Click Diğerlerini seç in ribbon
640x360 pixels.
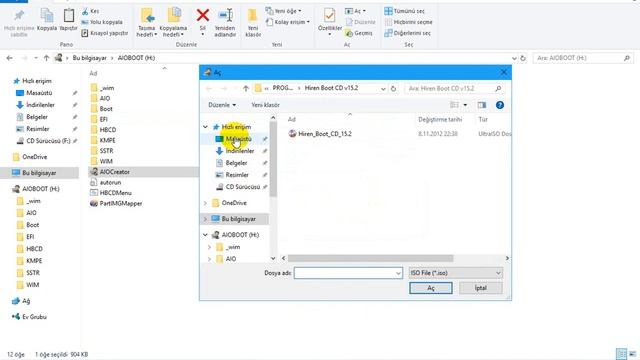click(x=407, y=33)
